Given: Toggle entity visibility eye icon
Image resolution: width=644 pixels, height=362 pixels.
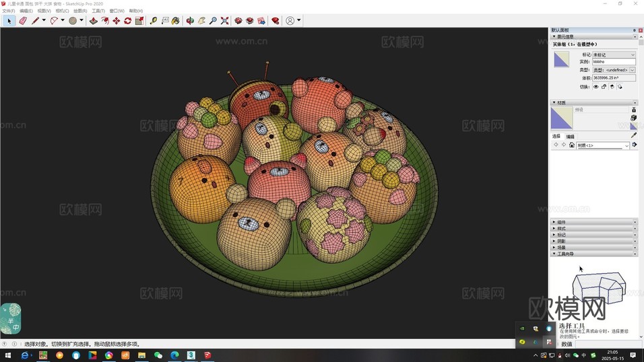Looking at the screenshot, I should point(595,87).
